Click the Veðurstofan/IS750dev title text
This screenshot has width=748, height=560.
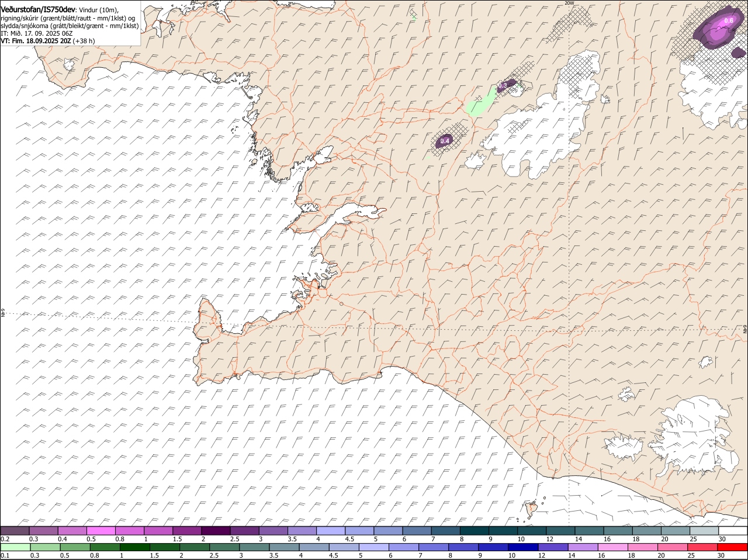[38, 9]
